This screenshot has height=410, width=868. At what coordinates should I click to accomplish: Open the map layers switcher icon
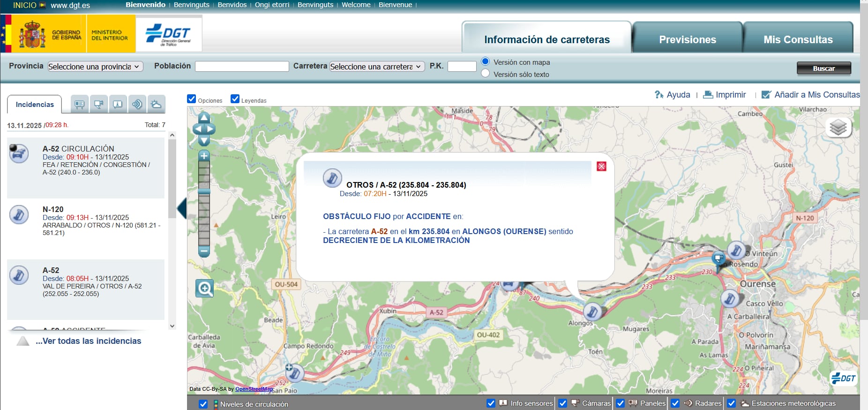click(838, 127)
